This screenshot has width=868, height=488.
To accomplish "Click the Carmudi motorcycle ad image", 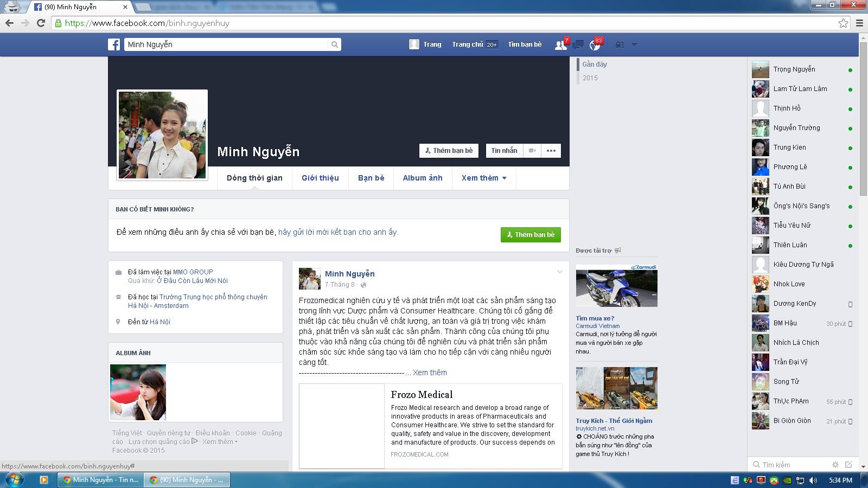I will tap(616, 286).
